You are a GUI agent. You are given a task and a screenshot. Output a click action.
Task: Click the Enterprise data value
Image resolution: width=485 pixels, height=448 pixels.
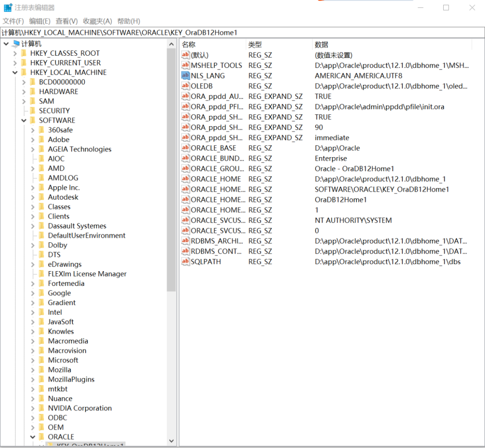point(331,158)
